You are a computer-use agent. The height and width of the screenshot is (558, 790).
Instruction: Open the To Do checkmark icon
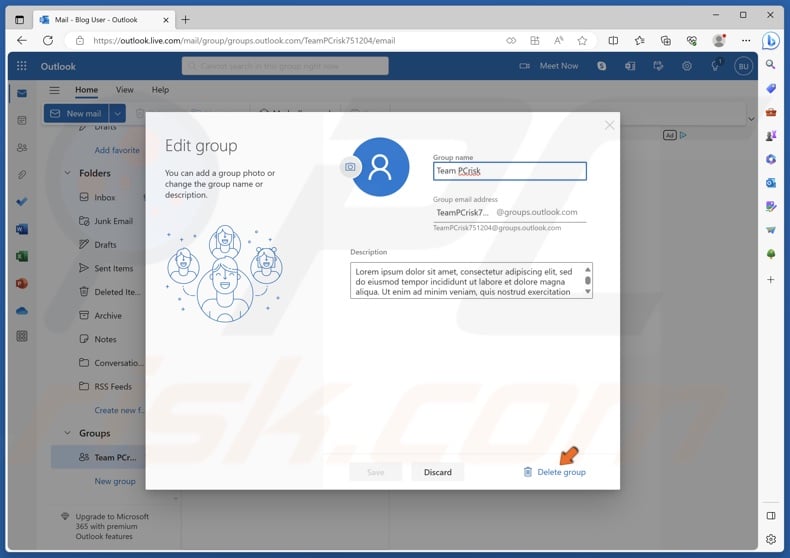tap(22, 202)
